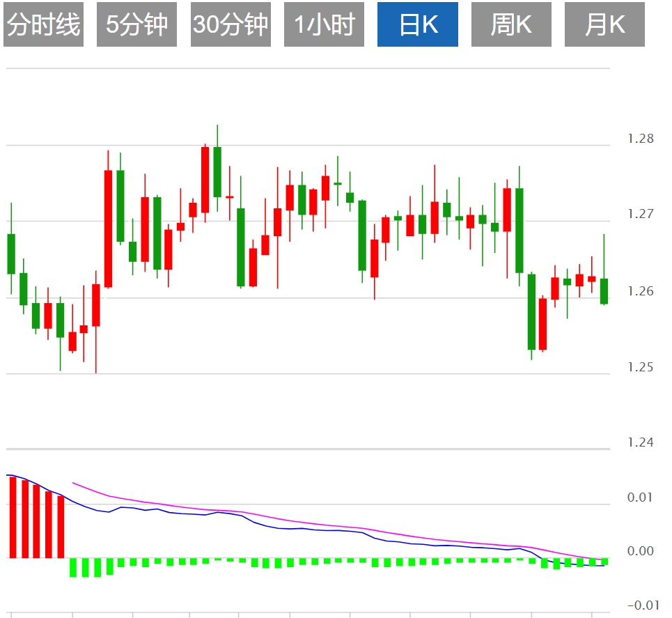
Task: Click the 1.25 price axis label
Action: tap(640, 367)
